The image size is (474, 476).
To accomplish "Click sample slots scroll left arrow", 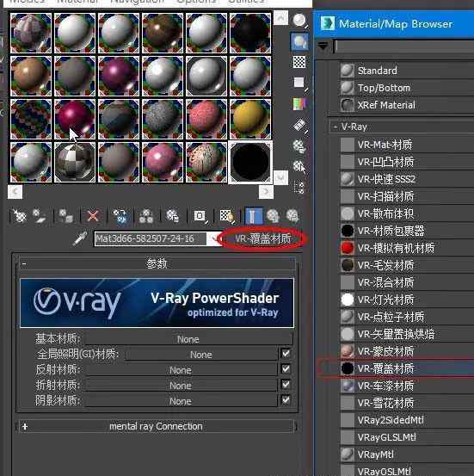I will click(15, 192).
